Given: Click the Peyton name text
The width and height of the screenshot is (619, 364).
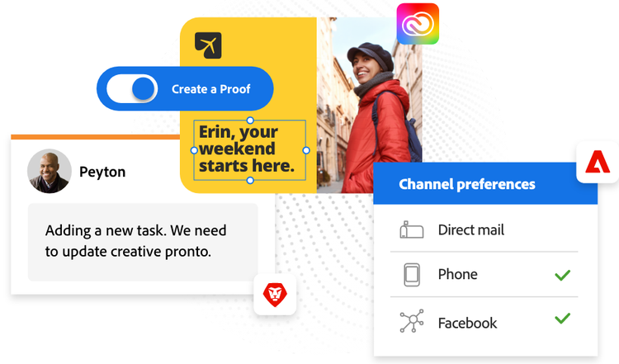Looking at the screenshot, I should pyautogui.click(x=102, y=172).
